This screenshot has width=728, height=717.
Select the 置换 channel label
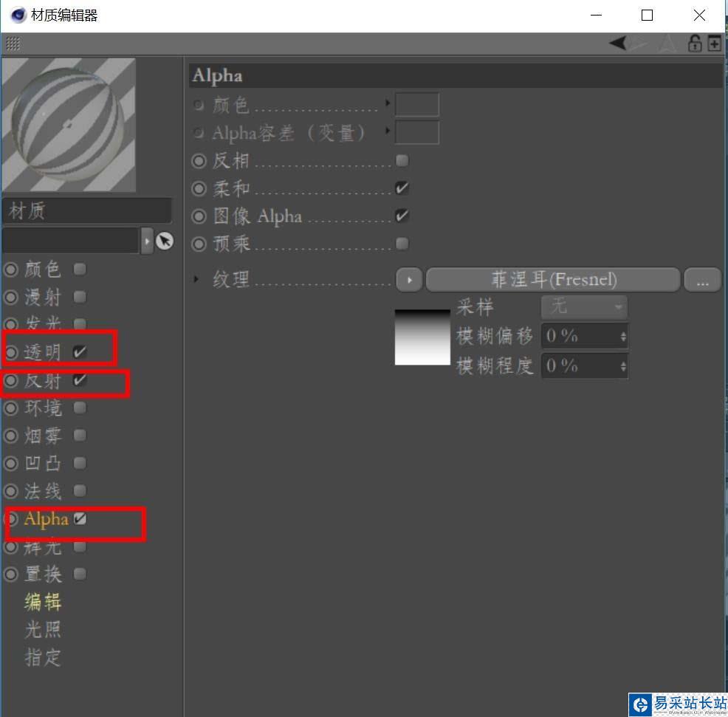click(43, 574)
